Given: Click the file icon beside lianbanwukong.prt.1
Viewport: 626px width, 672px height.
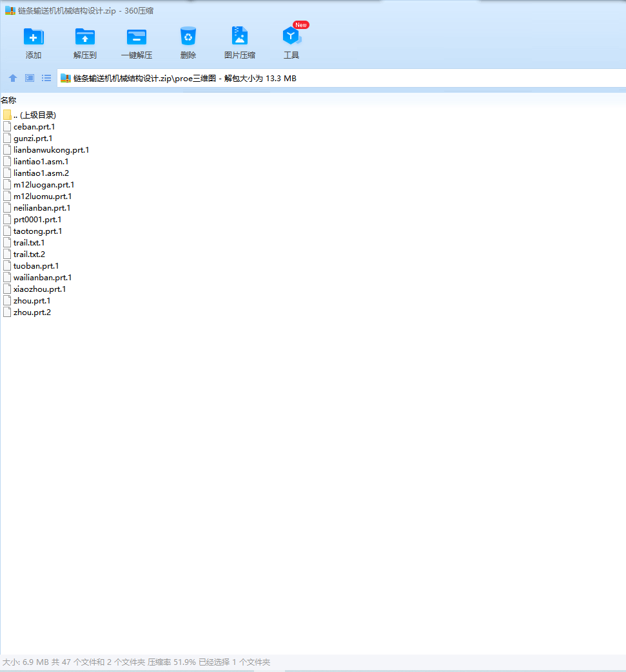Looking at the screenshot, I should (x=7, y=149).
